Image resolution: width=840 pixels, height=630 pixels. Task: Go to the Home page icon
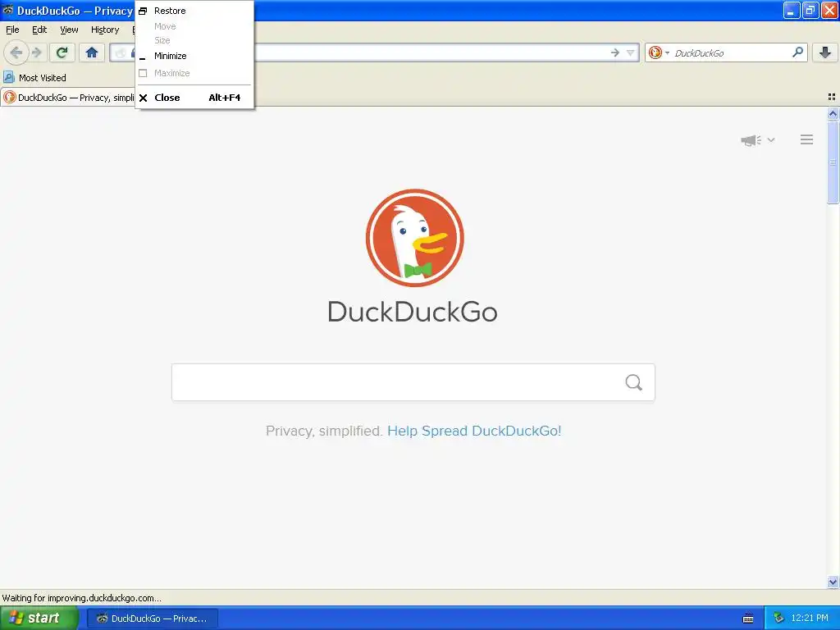92,52
